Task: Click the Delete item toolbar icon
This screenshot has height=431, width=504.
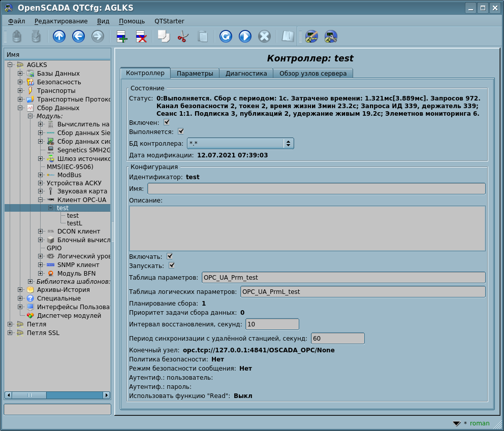Action: [141, 36]
